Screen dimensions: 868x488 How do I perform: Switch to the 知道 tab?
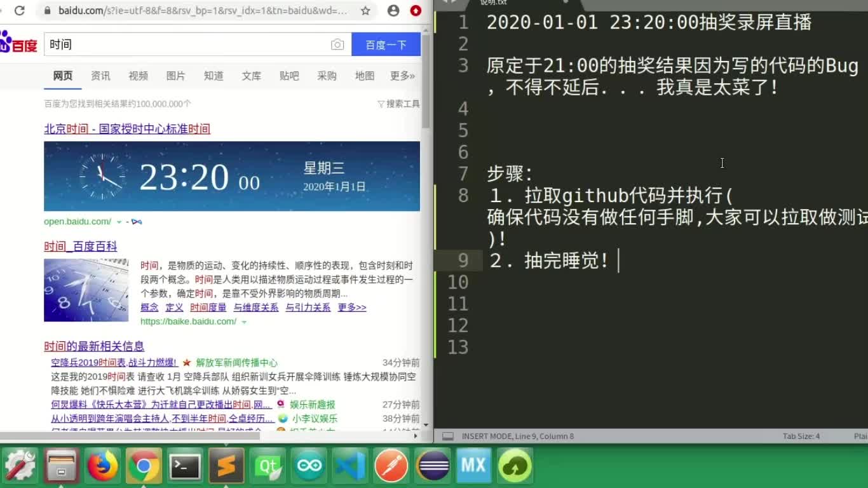[214, 76]
